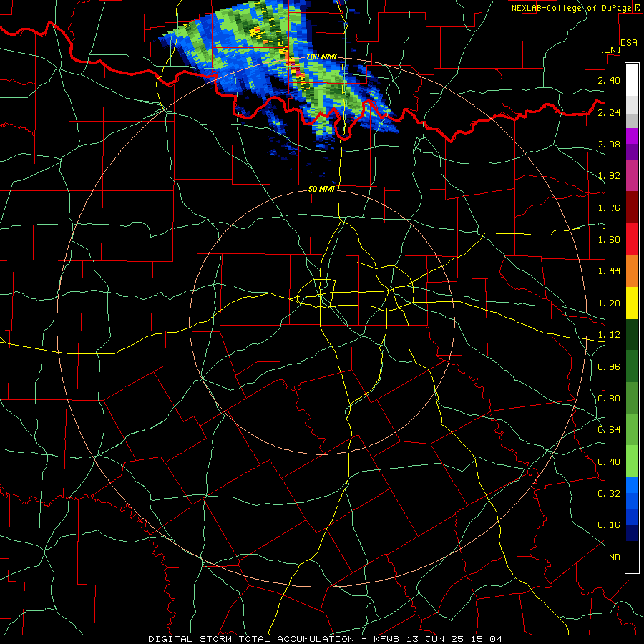Screen dimensions: 644x644
Task: Click the 100 NMI range ring label
Action: (x=321, y=57)
